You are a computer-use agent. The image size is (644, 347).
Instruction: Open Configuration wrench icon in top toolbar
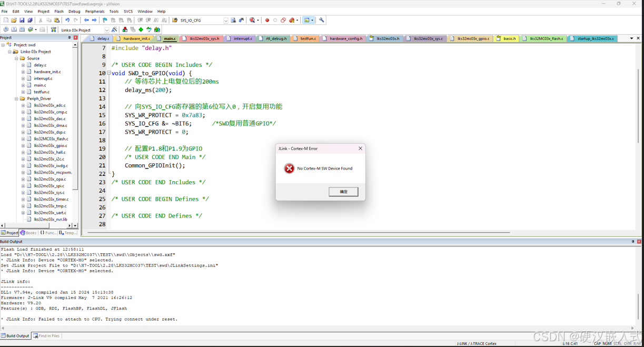click(x=321, y=21)
